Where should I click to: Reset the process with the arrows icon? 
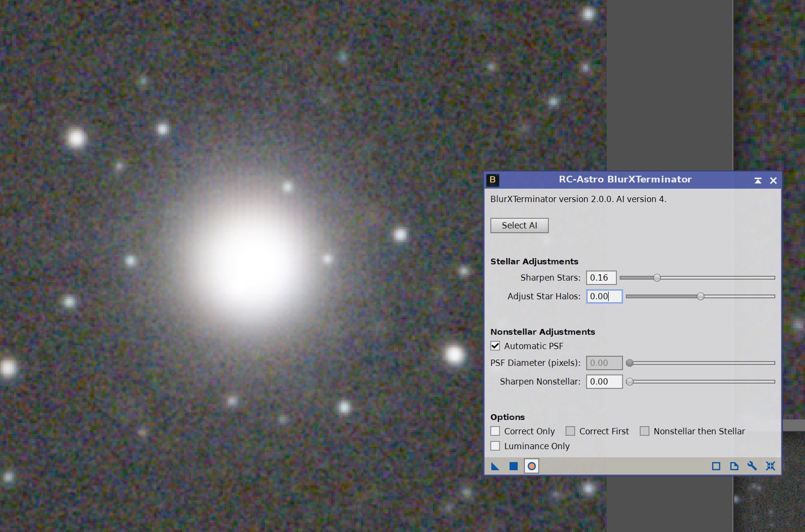770,466
